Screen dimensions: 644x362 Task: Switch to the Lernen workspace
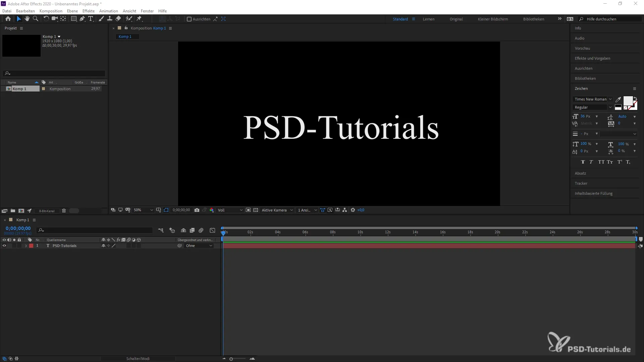pyautogui.click(x=428, y=19)
